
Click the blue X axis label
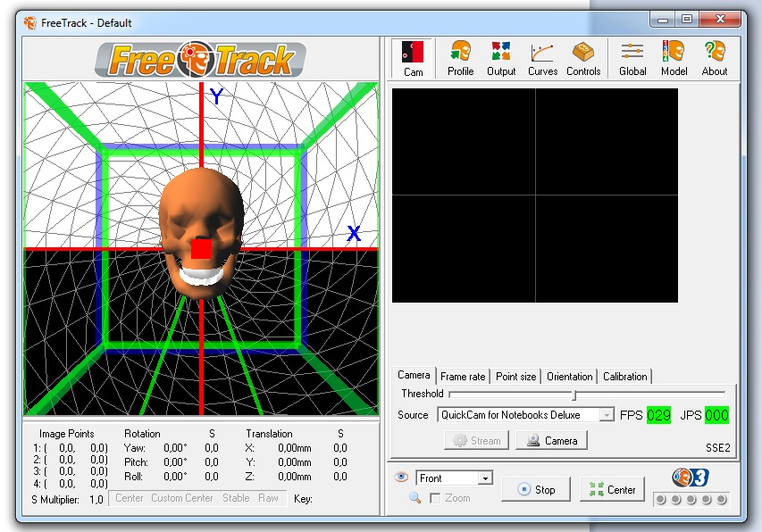pos(354,234)
